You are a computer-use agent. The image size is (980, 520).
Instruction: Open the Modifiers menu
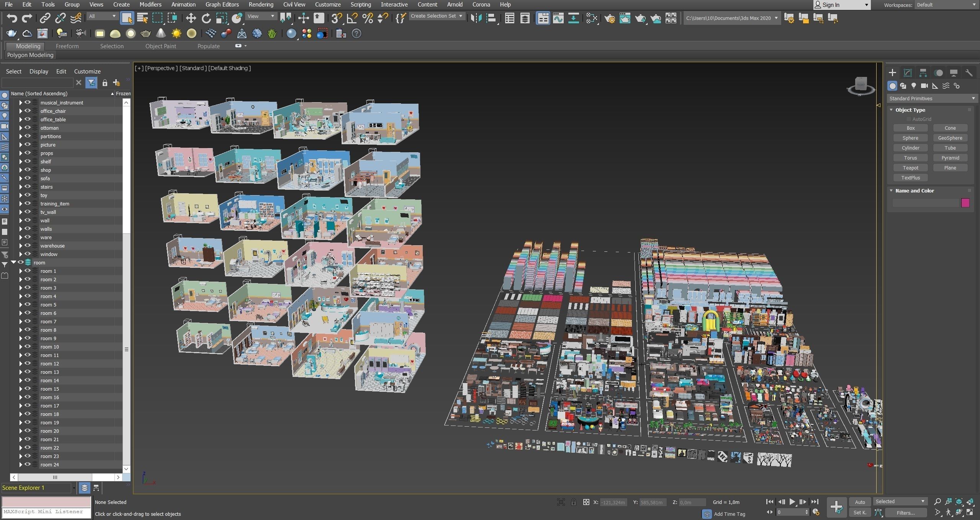tap(150, 5)
